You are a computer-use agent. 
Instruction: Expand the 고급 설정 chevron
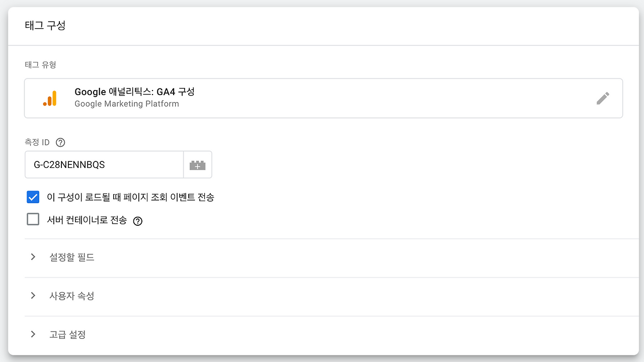33,334
